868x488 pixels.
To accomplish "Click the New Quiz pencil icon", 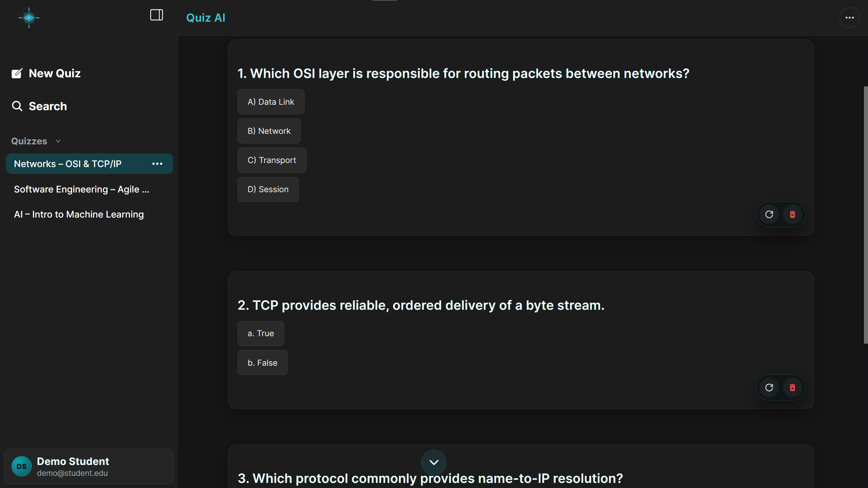I will pyautogui.click(x=17, y=73).
